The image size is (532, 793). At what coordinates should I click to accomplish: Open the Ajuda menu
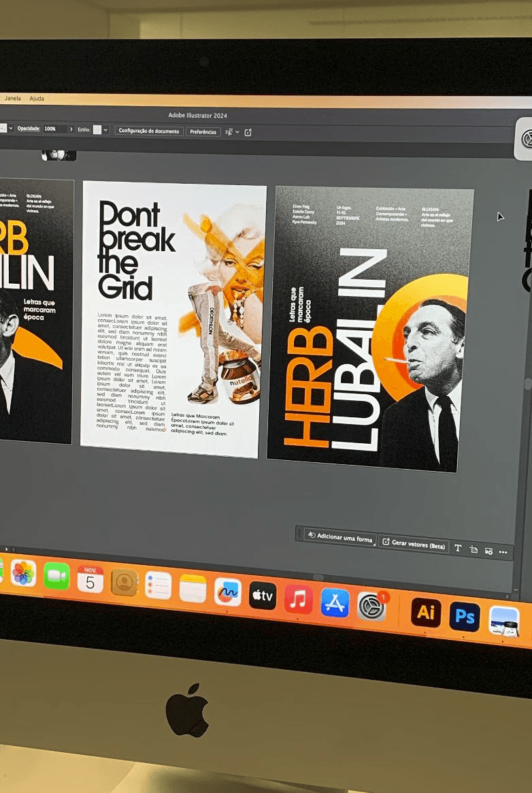click(37, 99)
